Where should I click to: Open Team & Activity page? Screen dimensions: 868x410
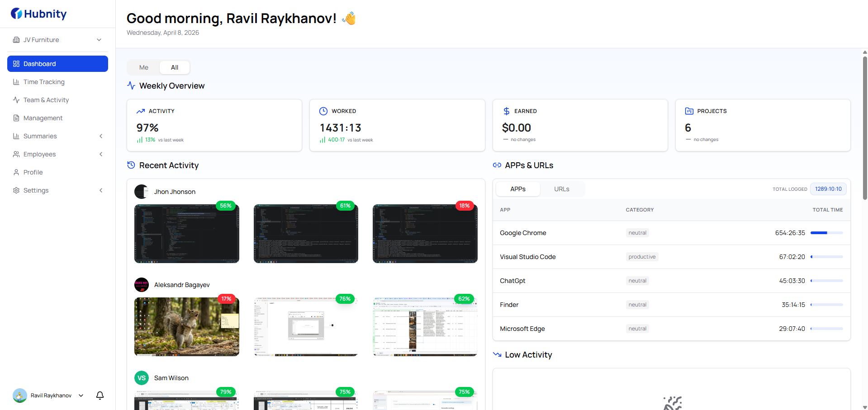coord(58,100)
